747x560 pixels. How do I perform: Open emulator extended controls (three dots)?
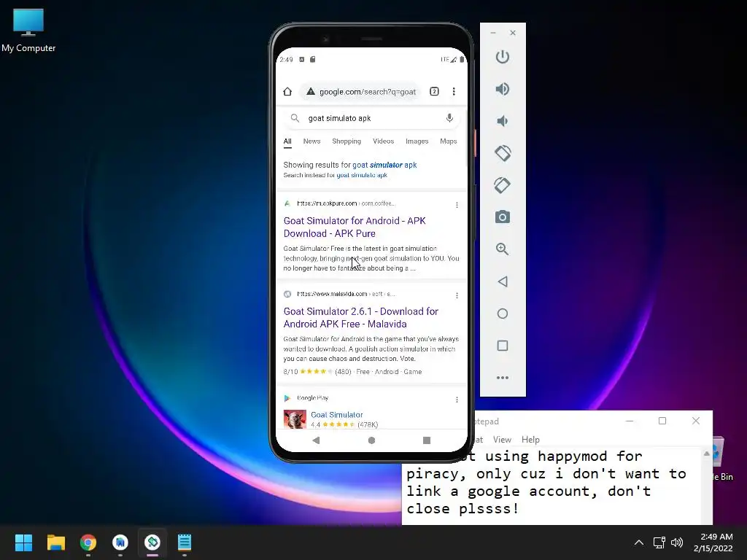point(502,378)
